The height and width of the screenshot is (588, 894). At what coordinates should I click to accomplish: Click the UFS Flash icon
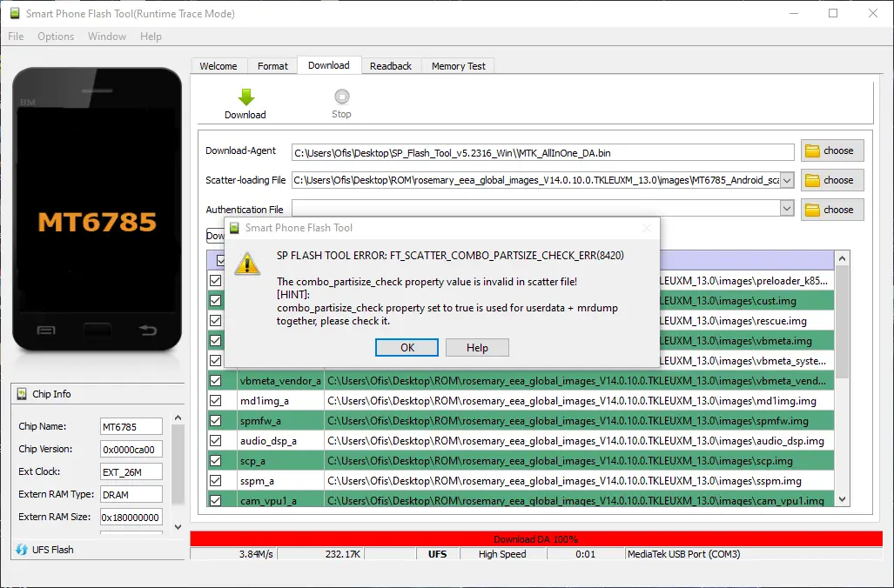pyautogui.click(x=22, y=549)
